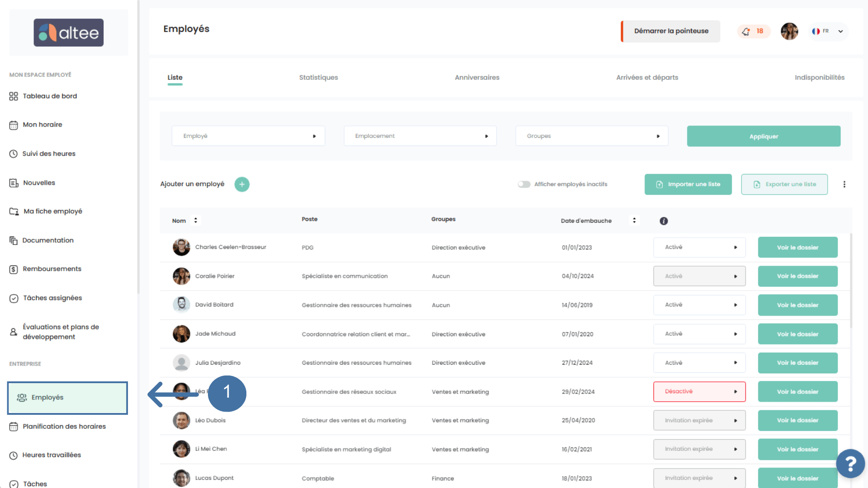Switch to the Anniversaires tab
Image resolution: width=868 pixels, height=488 pixels.
click(x=477, y=78)
